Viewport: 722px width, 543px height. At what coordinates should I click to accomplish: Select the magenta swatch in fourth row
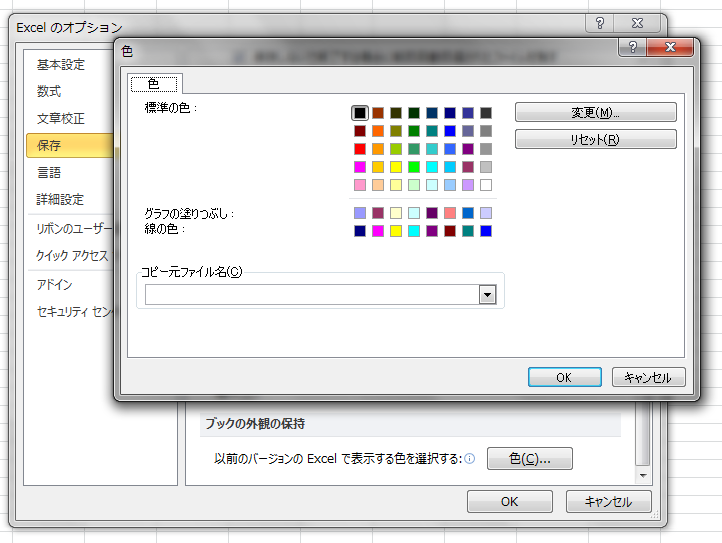pyautogui.click(x=360, y=167)
